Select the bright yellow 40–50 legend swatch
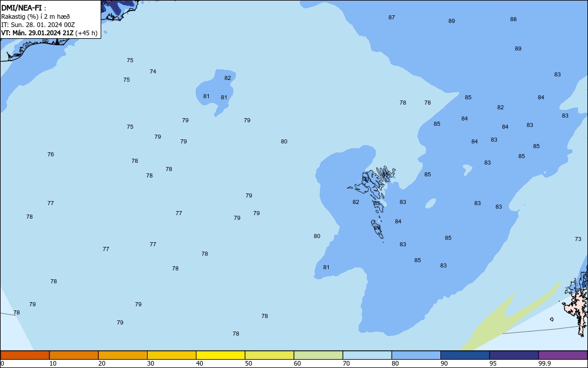Image resolution: width=588 pixels, height=368 pixels. [220, 355]
